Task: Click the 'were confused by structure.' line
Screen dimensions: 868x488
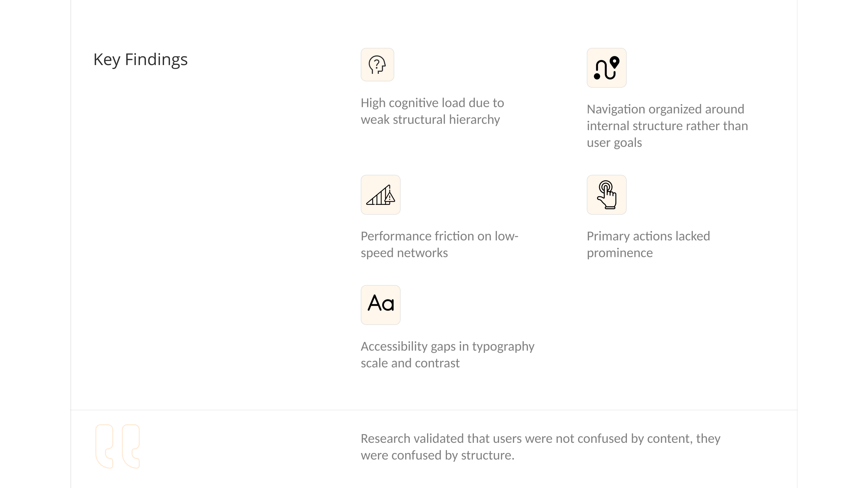Action: 437,455
